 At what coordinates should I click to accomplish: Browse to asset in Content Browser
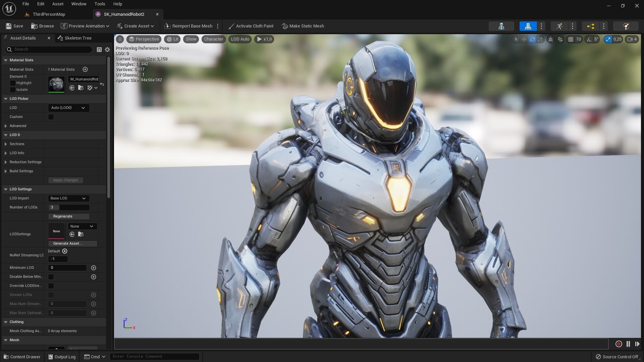point(43,26)
